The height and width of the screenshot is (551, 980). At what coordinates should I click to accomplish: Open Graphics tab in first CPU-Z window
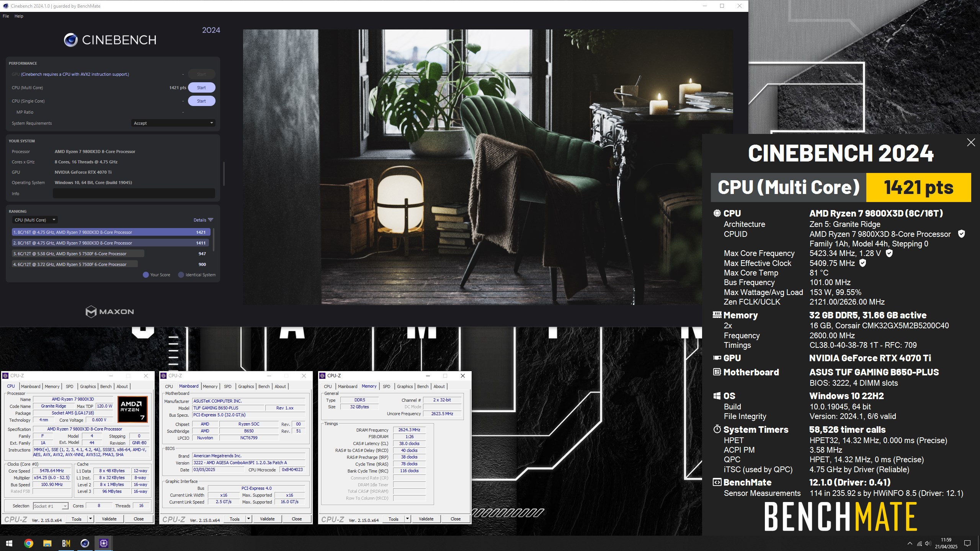coord(88,386)
